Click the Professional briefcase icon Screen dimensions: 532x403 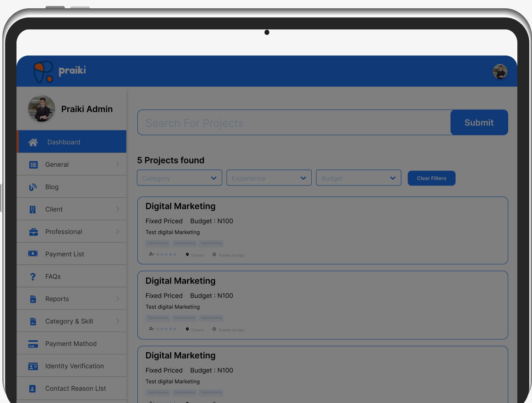point(33,232)
